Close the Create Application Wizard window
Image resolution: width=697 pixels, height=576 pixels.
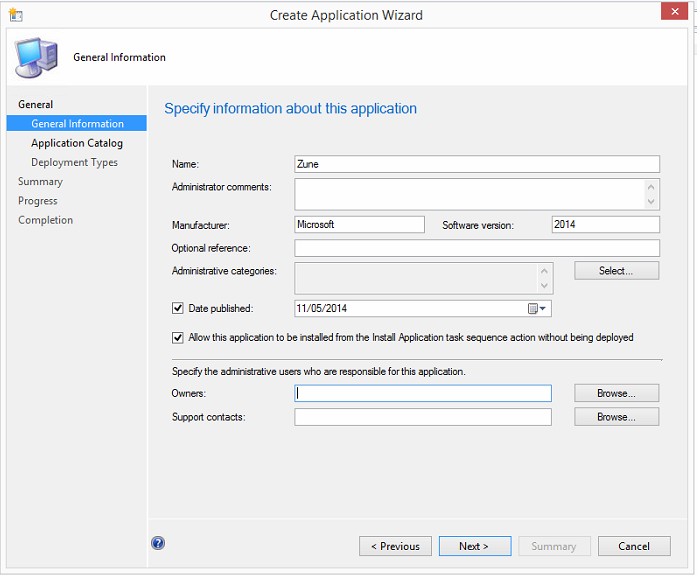point(674,12)
